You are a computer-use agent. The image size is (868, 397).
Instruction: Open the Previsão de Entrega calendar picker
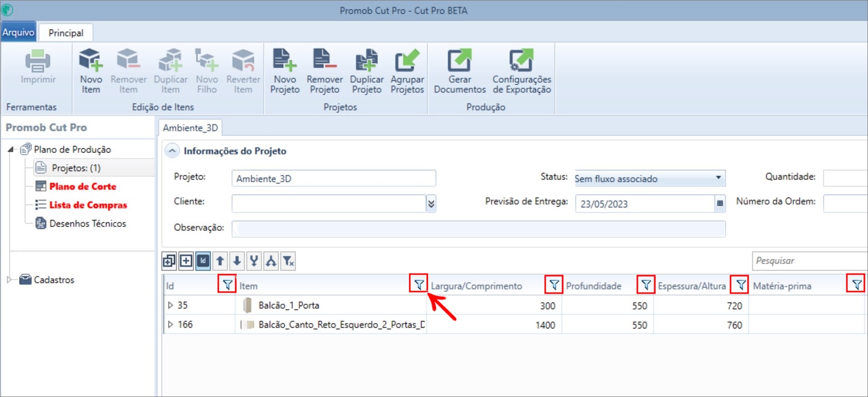720,203
